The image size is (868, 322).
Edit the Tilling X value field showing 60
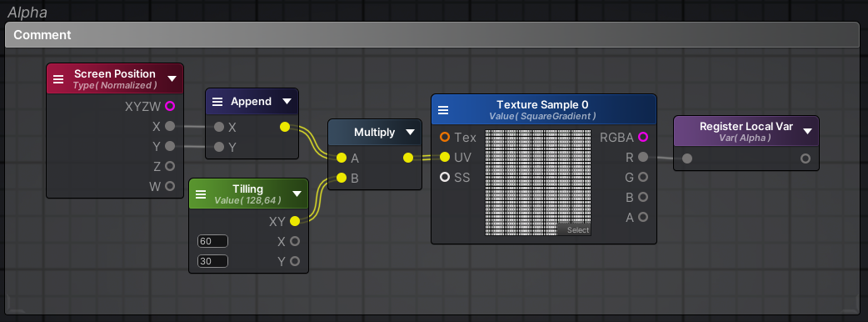(x=212, y=241)
